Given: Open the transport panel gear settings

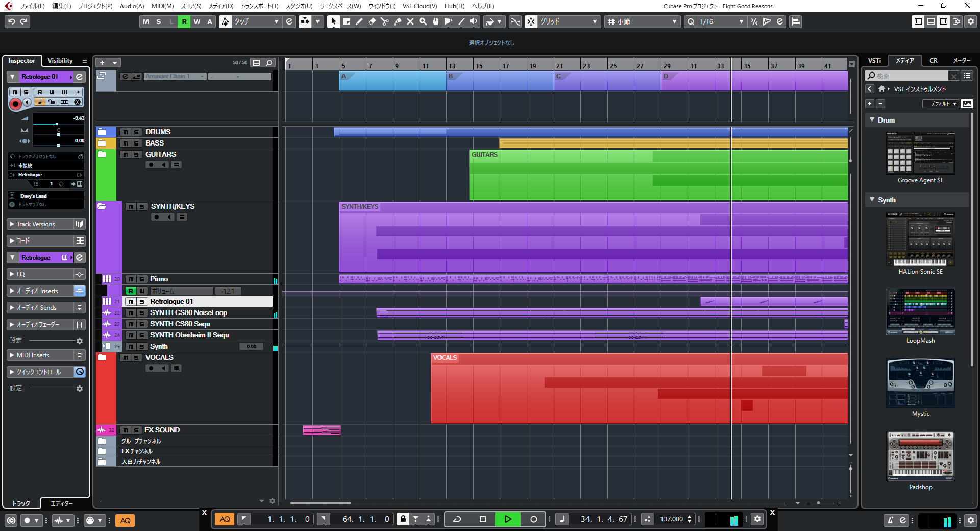Looking at the screenshot, I should coord(757,519).
